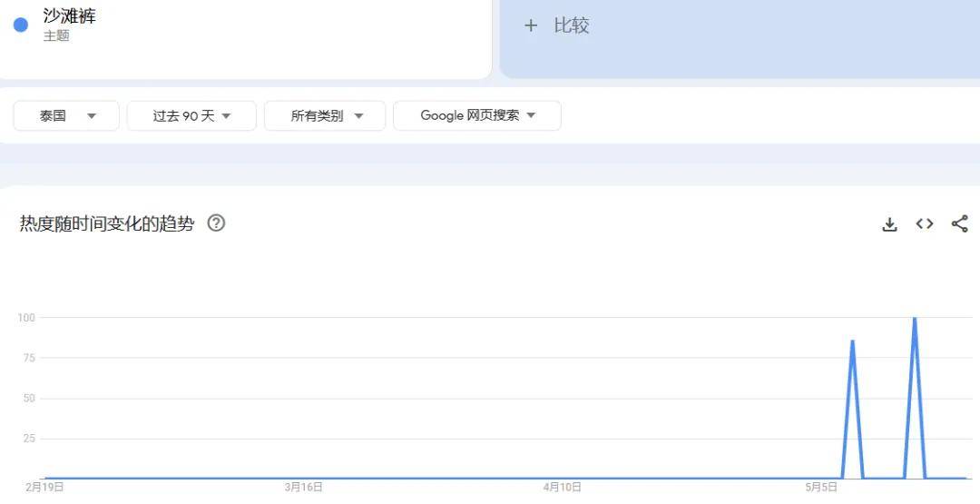Viewport: 980px width, 504px height.
Task: Click the 热度随时间变化的趋势 heading
Action: coord(107,223)
